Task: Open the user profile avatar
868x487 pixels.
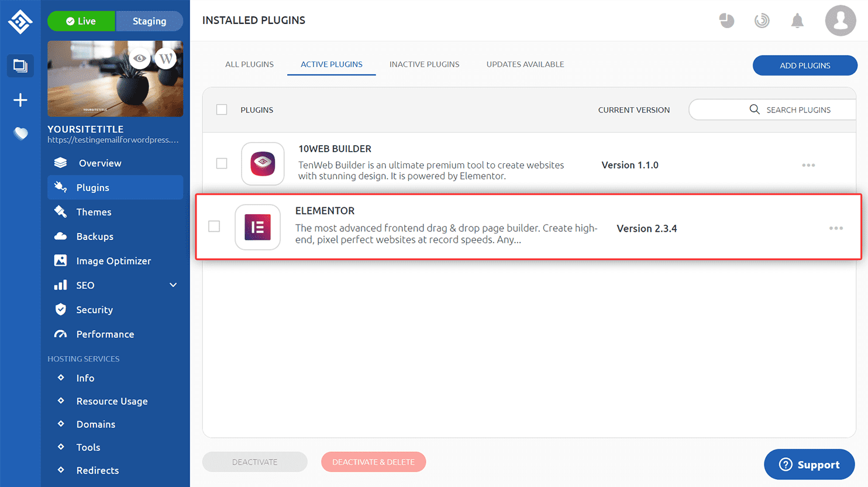Action: tap(841, 20)
